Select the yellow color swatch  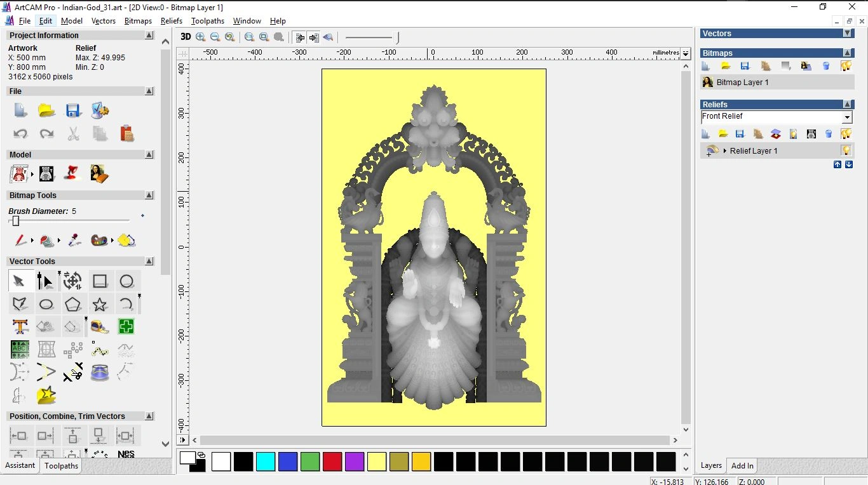[377, 462]
